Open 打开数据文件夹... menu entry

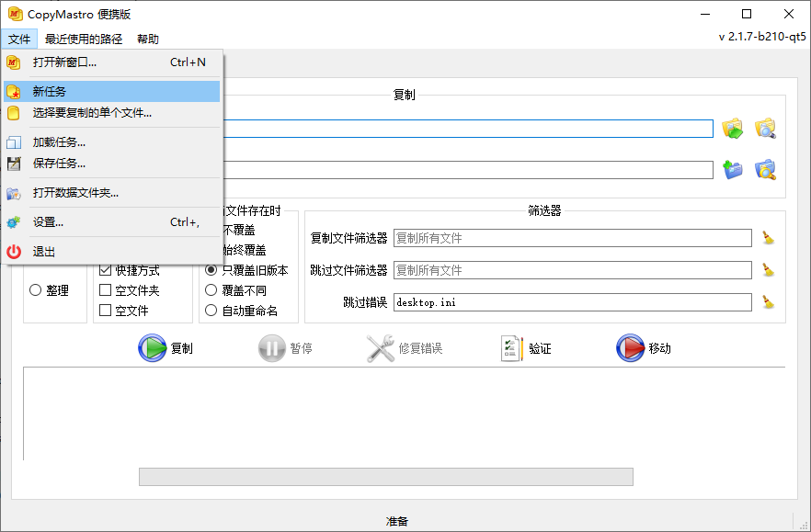[112, 193]
